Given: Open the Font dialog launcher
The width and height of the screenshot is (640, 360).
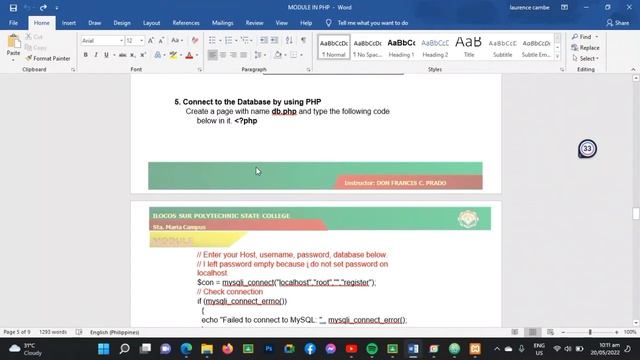Looking at the screenshot, I should pos(200,70).
